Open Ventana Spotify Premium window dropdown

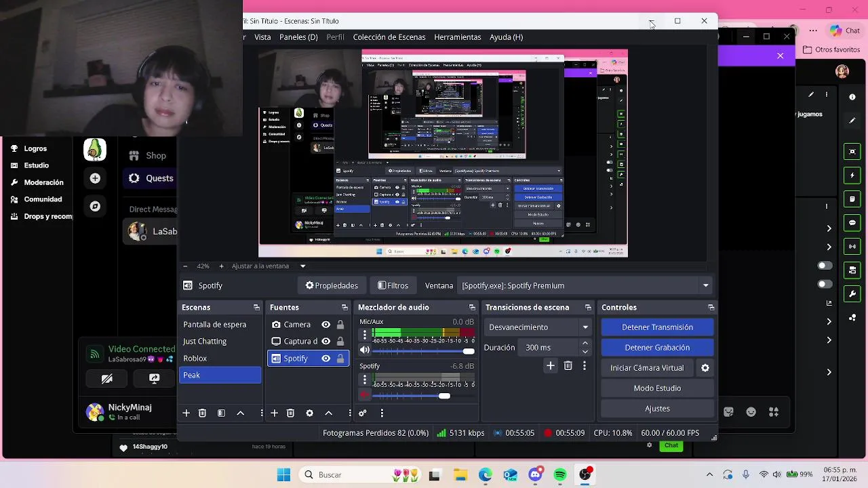point(585,285)
